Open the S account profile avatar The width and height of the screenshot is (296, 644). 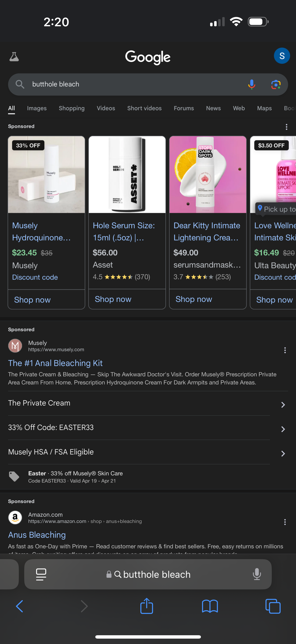(282, 56)
